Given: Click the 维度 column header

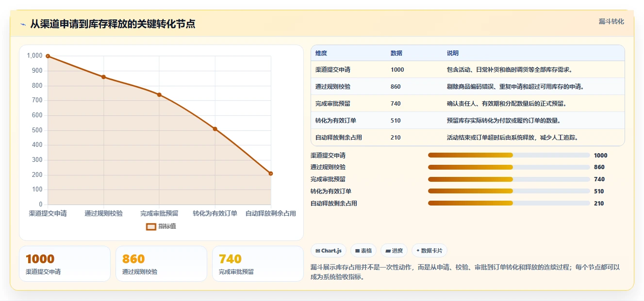Looking at the screenshot, I should 321,53.
